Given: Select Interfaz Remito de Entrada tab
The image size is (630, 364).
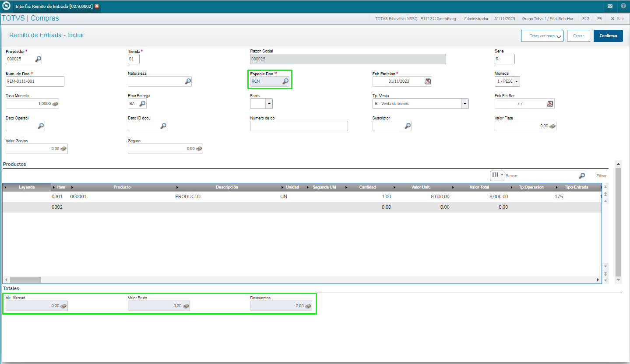Looking at the screenshot, I should [x=54, y=7].
